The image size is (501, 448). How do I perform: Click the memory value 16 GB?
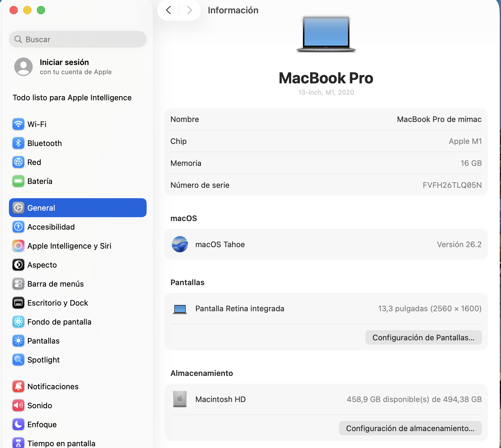point(471,163)
